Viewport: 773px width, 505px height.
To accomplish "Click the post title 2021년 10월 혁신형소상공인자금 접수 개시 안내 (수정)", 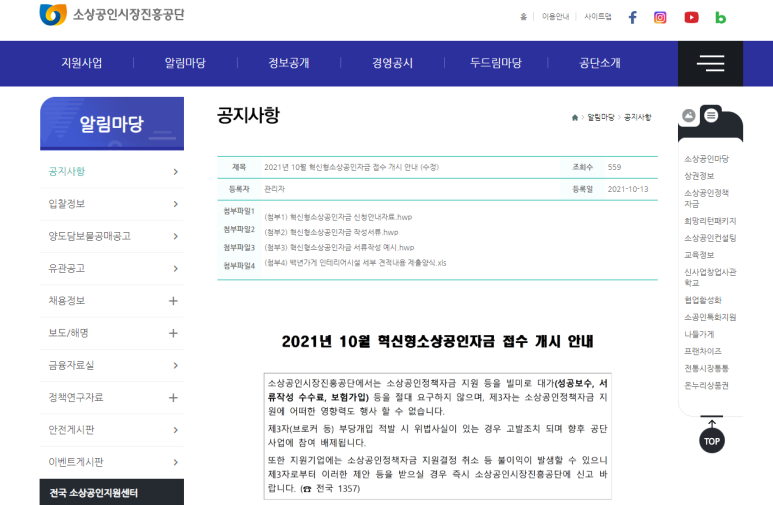I will click(351, 167).
